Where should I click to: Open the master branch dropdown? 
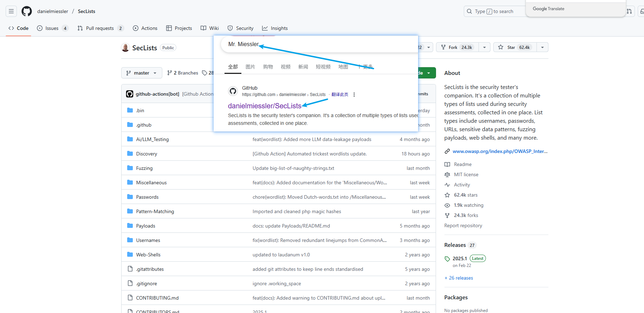point(142,73)
